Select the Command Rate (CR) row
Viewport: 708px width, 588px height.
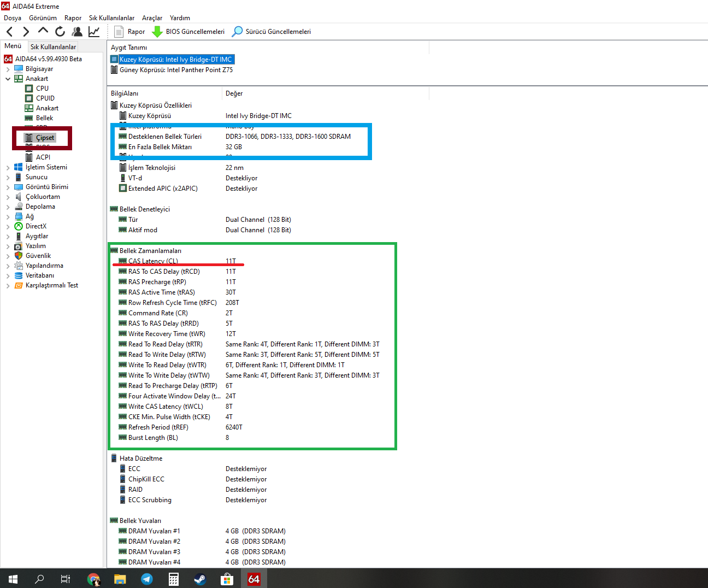(176, 313)
